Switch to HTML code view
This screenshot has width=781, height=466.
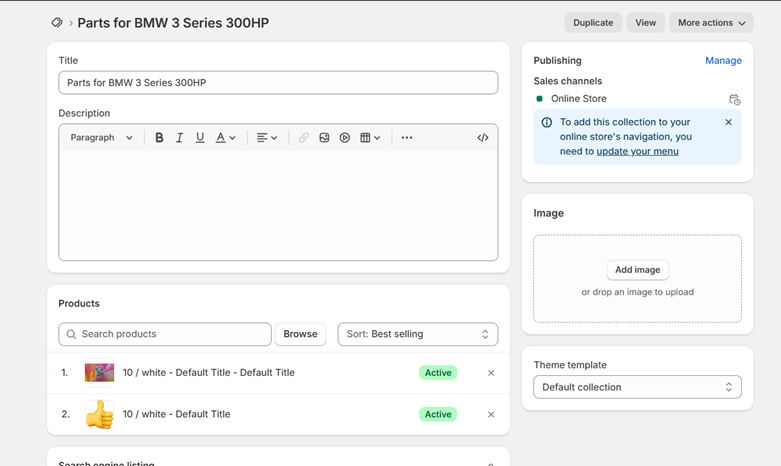(x=483, y=138)
